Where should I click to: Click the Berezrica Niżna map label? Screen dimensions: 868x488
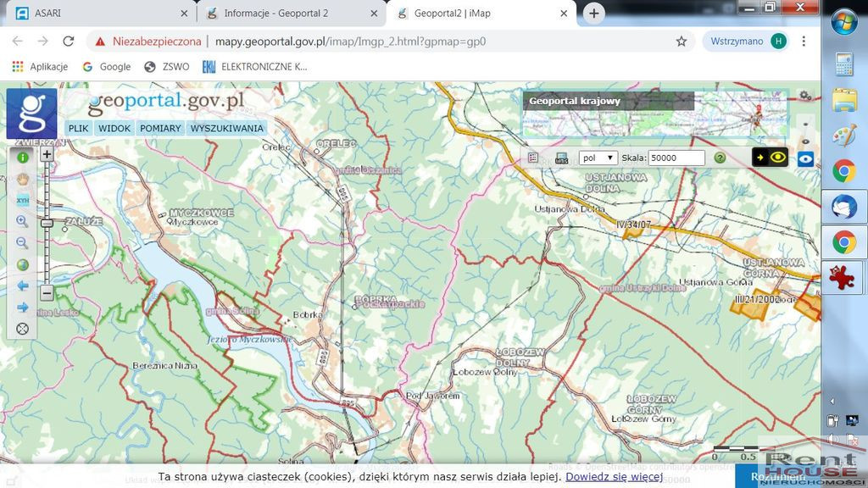tap(165, 366)
